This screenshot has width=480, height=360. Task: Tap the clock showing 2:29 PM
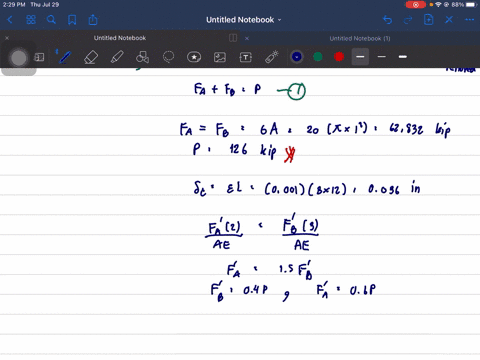tap(14, 5)
